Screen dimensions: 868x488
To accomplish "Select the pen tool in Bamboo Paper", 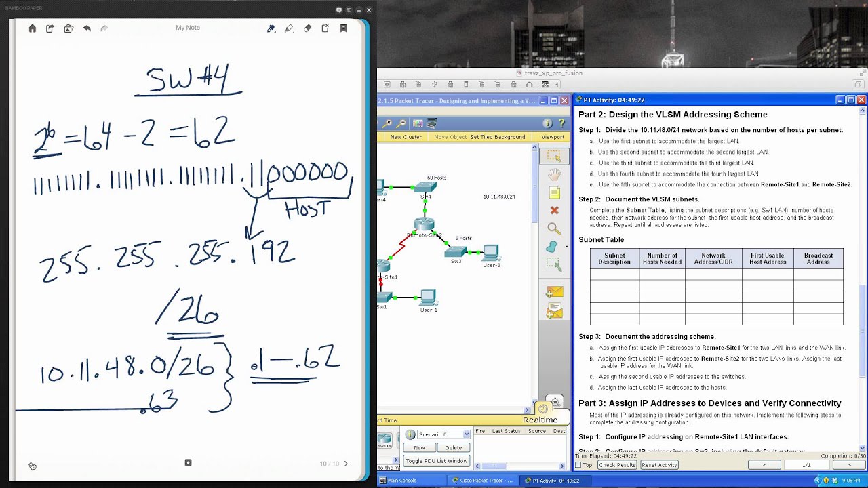I will tap(271, 28).
